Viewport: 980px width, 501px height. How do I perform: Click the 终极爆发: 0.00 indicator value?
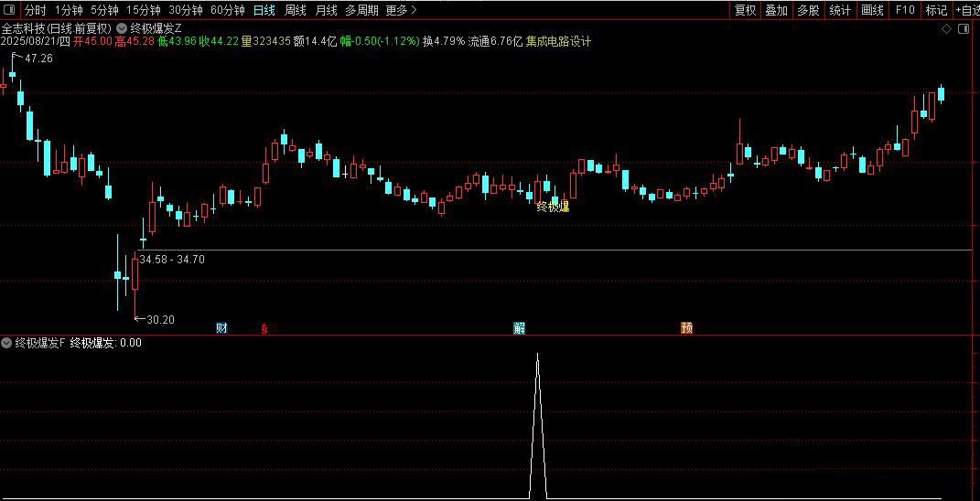[105, 342]
